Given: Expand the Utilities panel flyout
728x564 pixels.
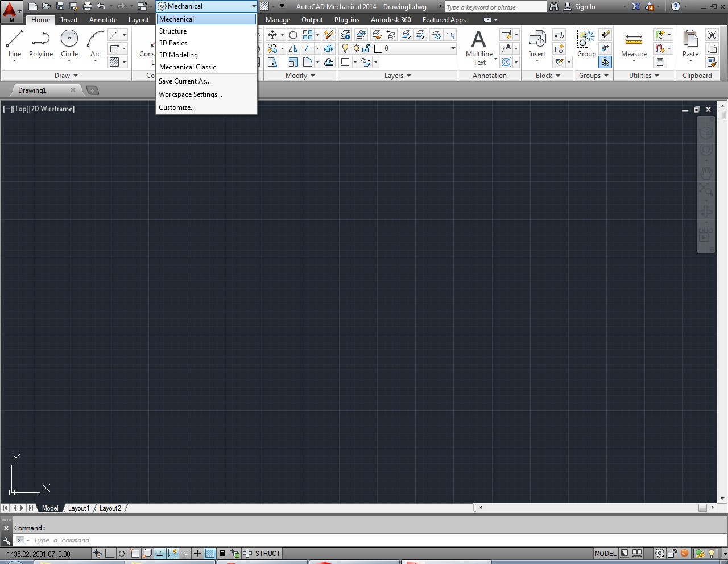Looking at the screenshot, I should coord(644,76).
